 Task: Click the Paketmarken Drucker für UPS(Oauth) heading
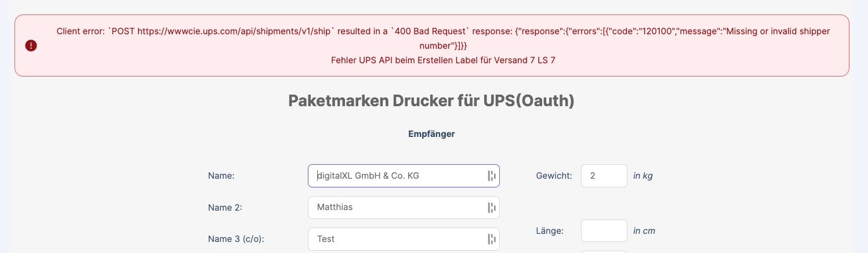click(x=431, y=101)
